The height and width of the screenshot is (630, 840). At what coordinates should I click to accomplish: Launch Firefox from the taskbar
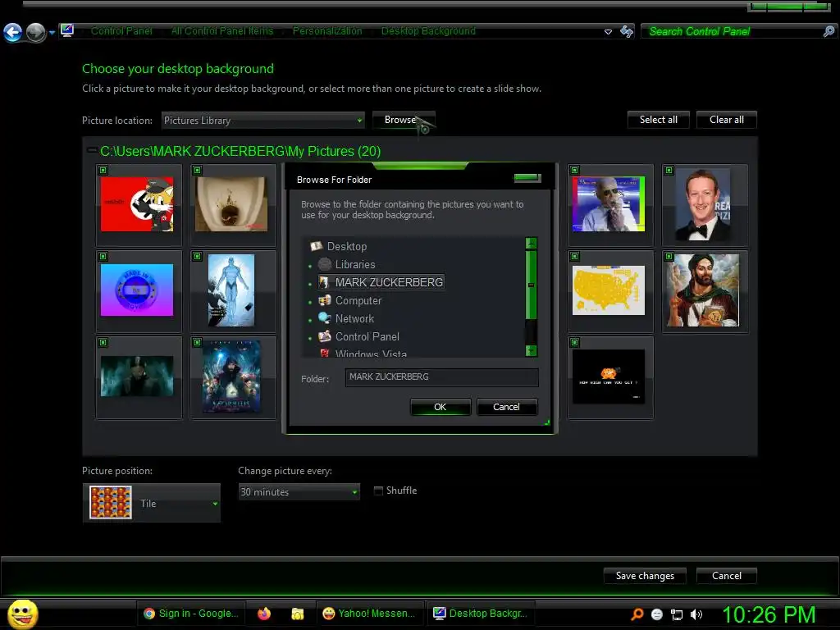264,614
